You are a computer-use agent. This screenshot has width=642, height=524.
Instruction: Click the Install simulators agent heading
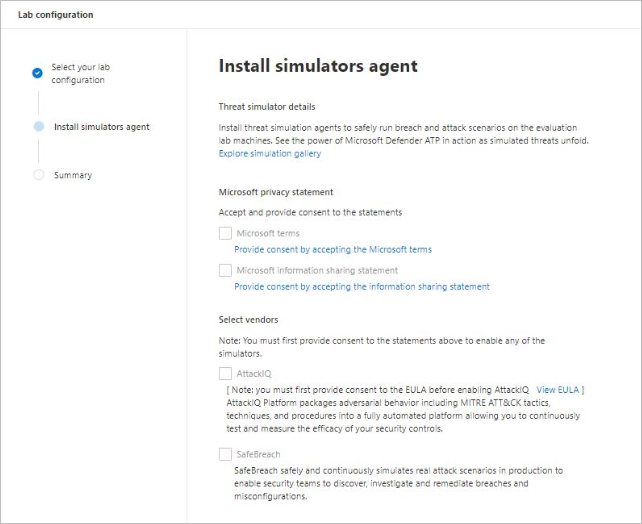[318, 67]
